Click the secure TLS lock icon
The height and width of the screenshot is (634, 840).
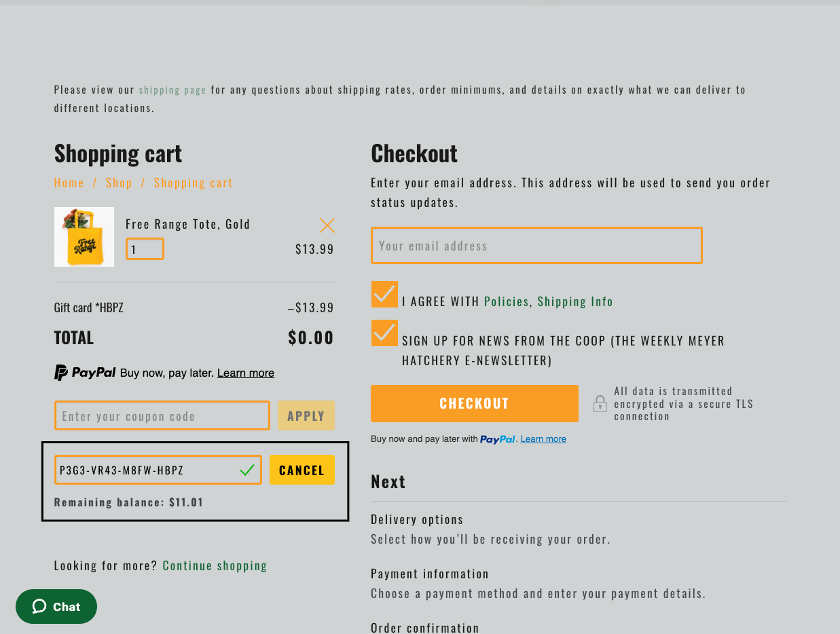click(600, 404)
